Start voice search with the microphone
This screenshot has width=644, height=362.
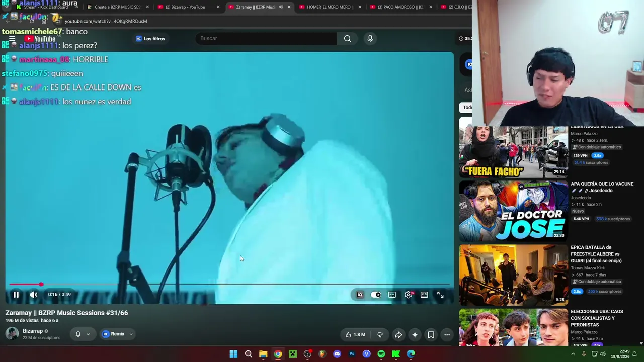coord(370,38)
